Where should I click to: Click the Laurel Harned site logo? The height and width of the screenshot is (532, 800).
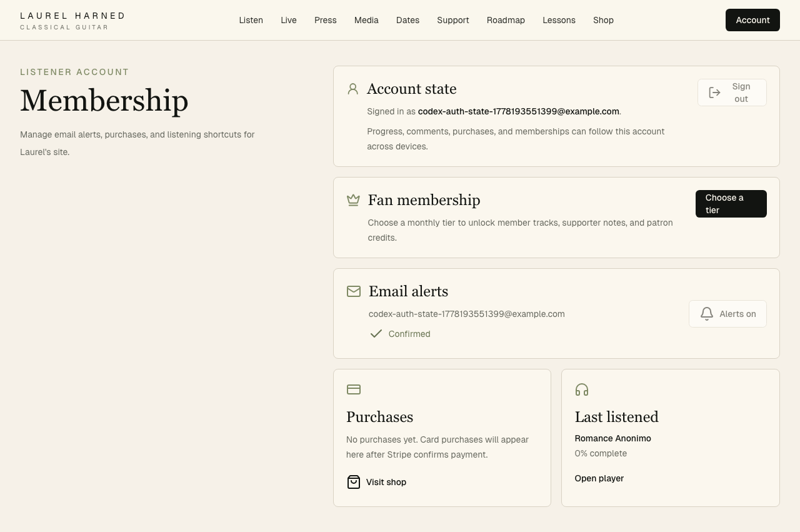(x=72, y=21)
